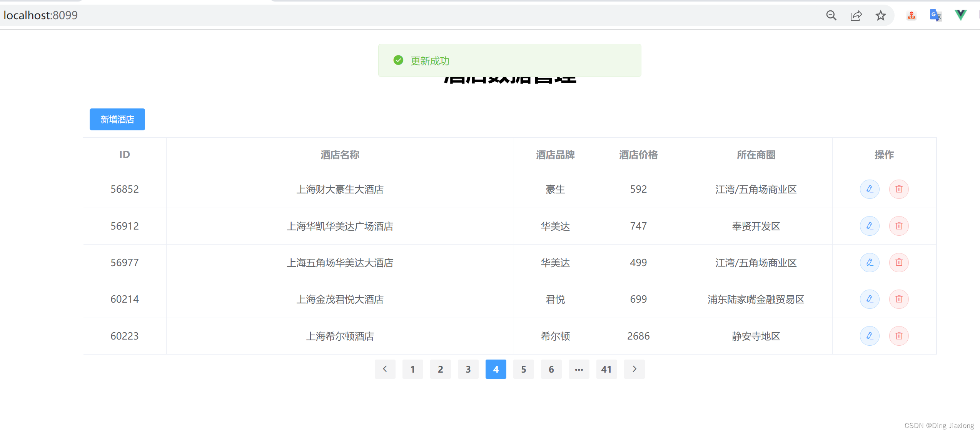Click the 更新成功 success message
980x433 pixels.
(509, 60)
